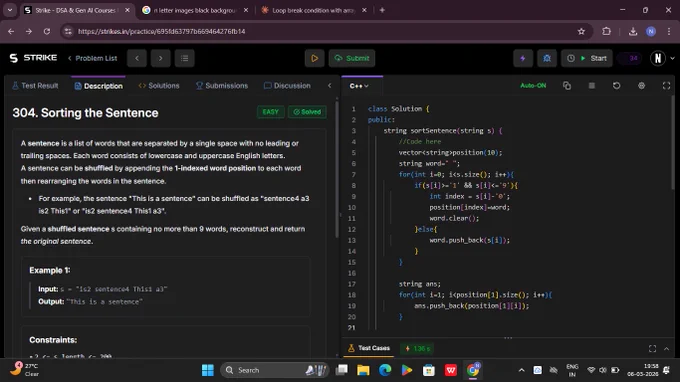Open the streak counter showing 34
The image size is (680, 382).
629,58
